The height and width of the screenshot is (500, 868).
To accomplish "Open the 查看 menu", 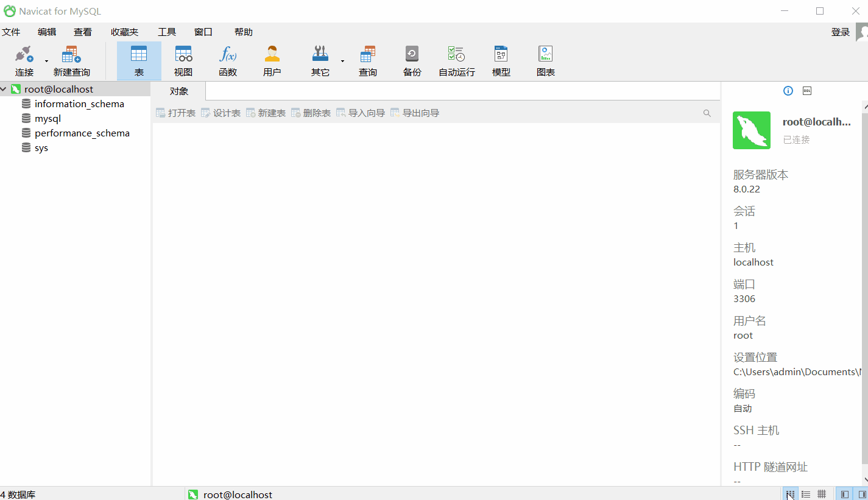I will point(83,32).
